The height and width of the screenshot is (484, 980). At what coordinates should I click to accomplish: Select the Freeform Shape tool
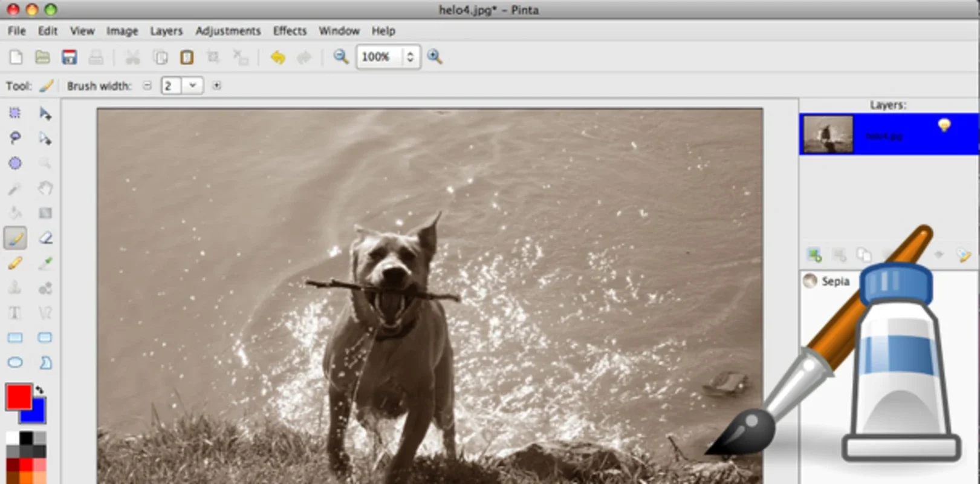45,362
